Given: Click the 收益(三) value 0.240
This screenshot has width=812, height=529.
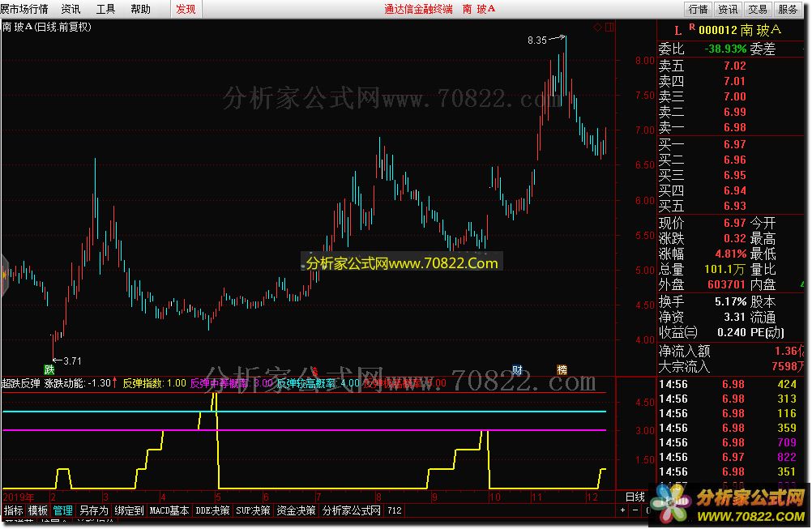Looking at the screenshot, I should click(x=731, y=333).
